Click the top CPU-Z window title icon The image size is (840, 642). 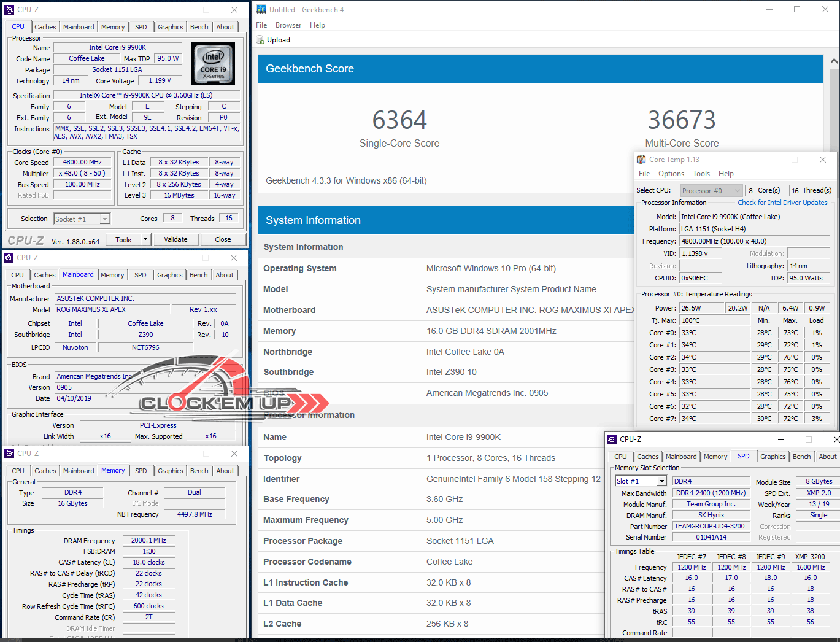coord(9,10)
